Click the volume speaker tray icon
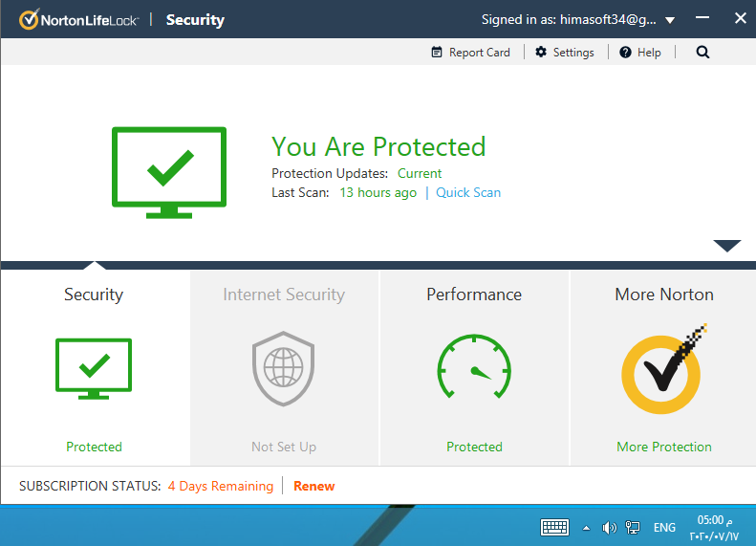This screenshot has width=756, height=546. (609, 528)
